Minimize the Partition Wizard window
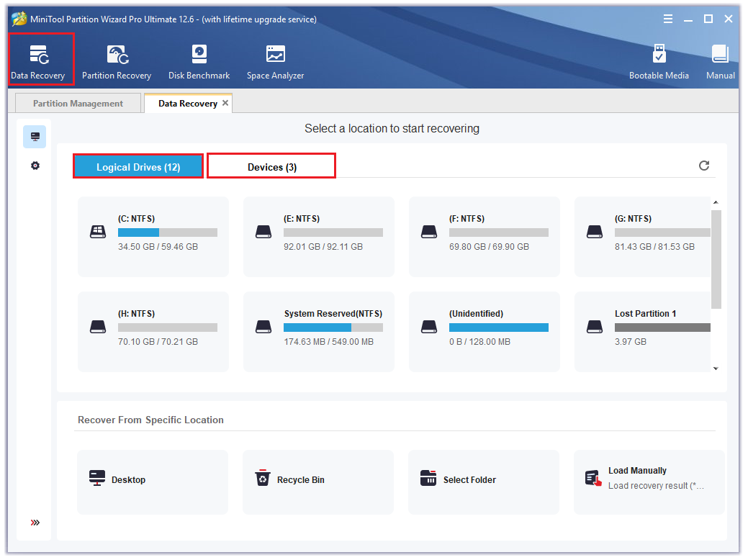748x560 pixels. pos(688,19)
